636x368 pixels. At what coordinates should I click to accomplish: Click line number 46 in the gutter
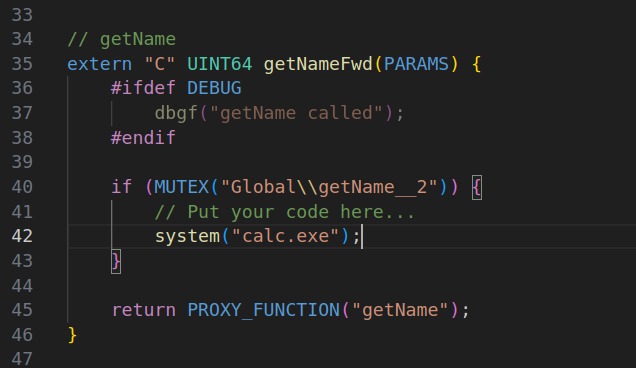(22, 335)
